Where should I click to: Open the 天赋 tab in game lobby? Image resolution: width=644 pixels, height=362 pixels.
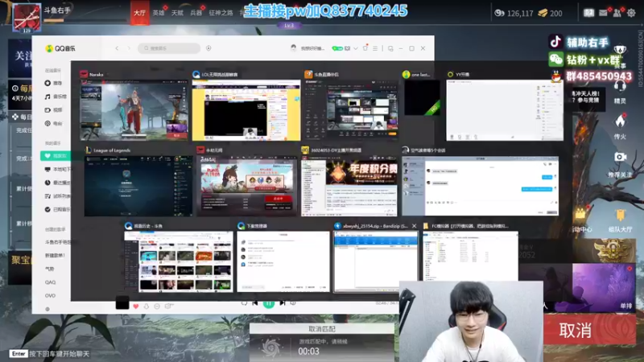[x=177, y=13]
